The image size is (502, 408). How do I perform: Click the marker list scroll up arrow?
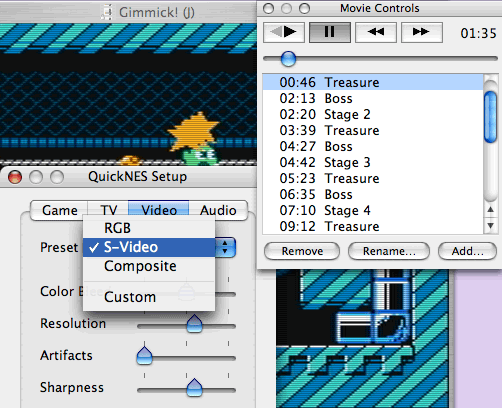pyautogui.click(x=491, y=210)
